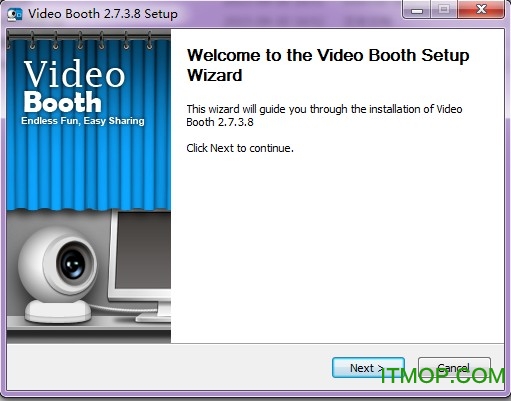511x401 pixels.
Task: Click the "Video Booth 2.7.3.8 Setup" title text
Action: pos(103,14)
